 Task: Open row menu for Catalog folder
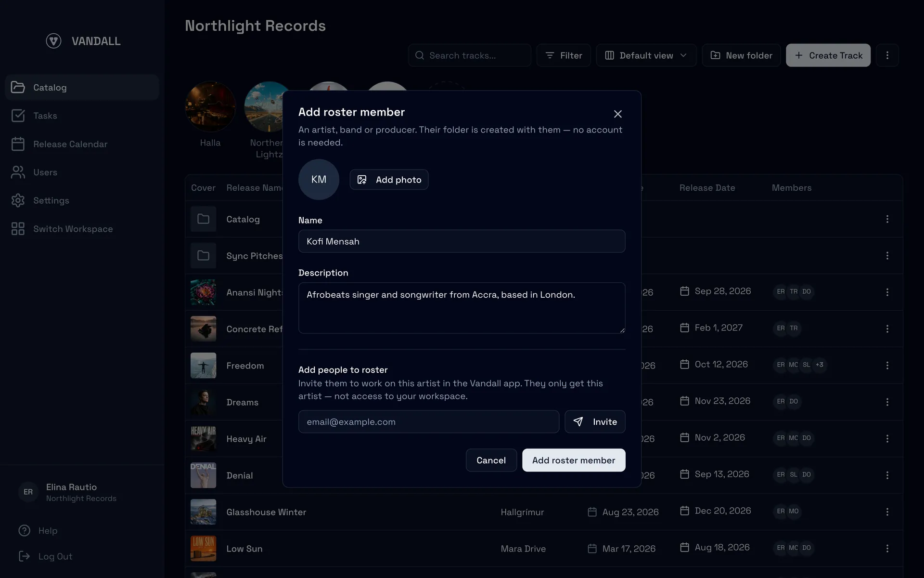point(887,219)
